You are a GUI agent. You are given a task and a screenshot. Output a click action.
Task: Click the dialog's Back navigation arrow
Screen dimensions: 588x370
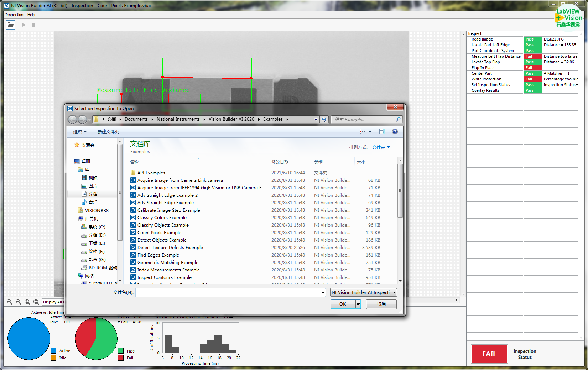pos(72,120)
